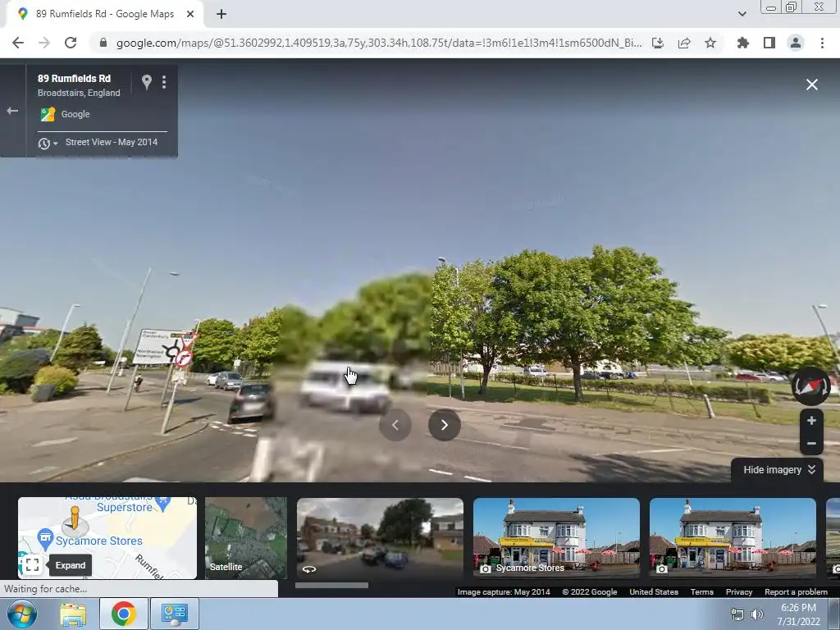Screen dimensions: 840x630
Task: Reload the Google Maps page
Action: [71, 43]
